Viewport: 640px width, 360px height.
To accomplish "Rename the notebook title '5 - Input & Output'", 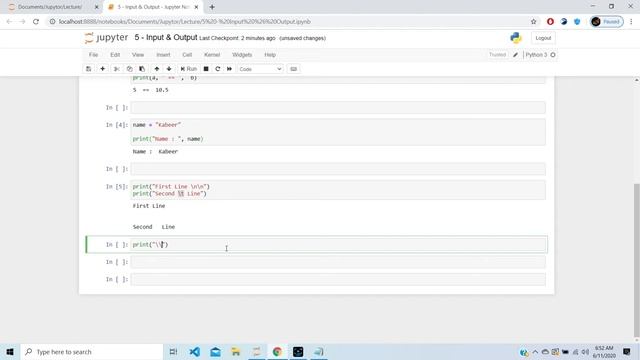I will [166, 38].
